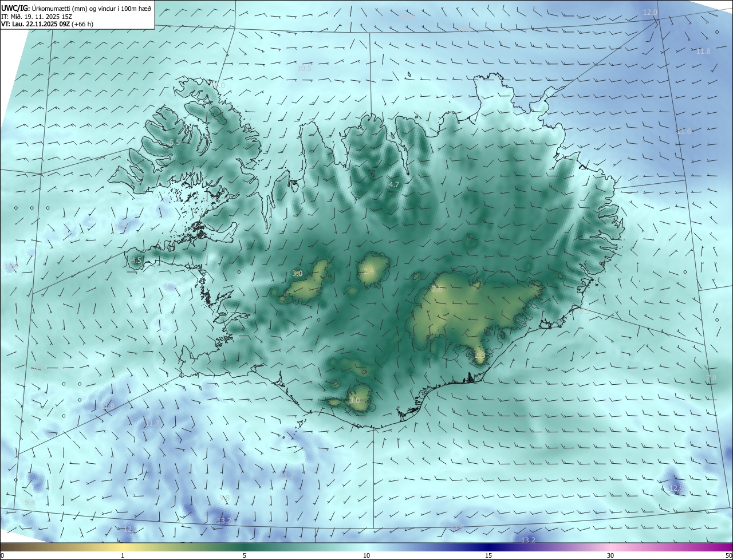This screenshot has width=733, height=560.
Task: Click the 12.0 value label
Action: [650, 12]
